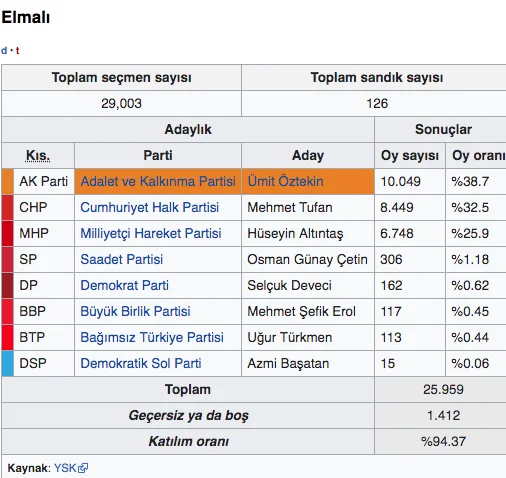The image size is (506, 478).
Task: Click the 'Parti' column header
Action: coord(158,155)
